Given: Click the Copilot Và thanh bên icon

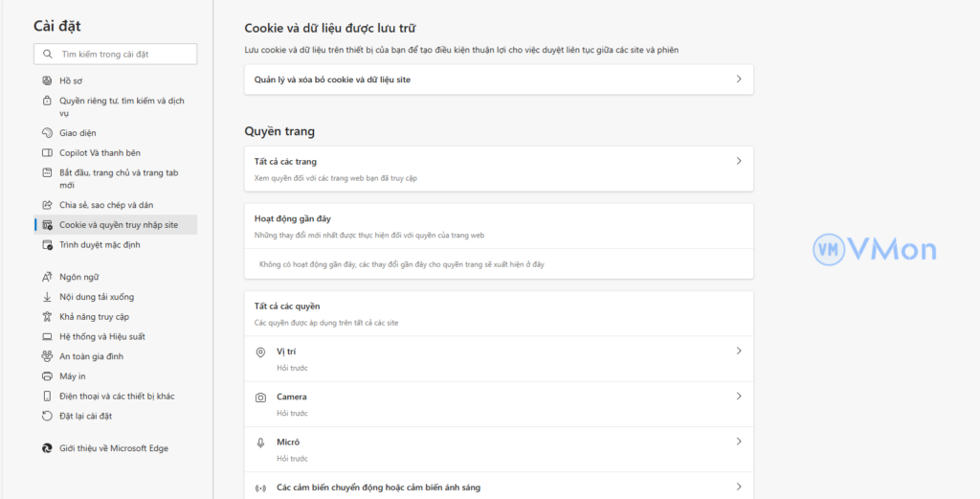Looking at the screenshot, I should (47, 152).
